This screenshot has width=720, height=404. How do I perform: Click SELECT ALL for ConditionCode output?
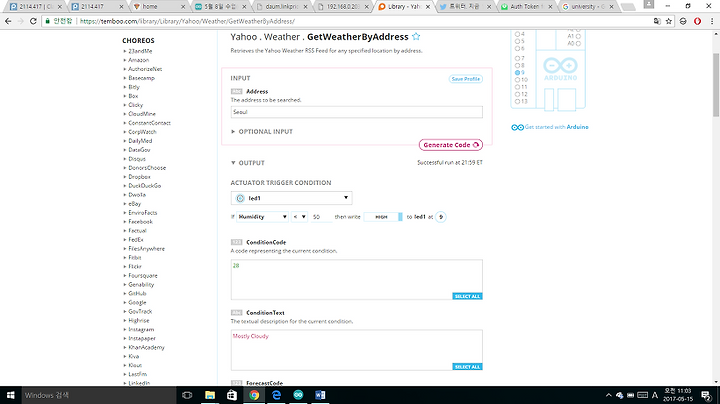tap(467, 297)
